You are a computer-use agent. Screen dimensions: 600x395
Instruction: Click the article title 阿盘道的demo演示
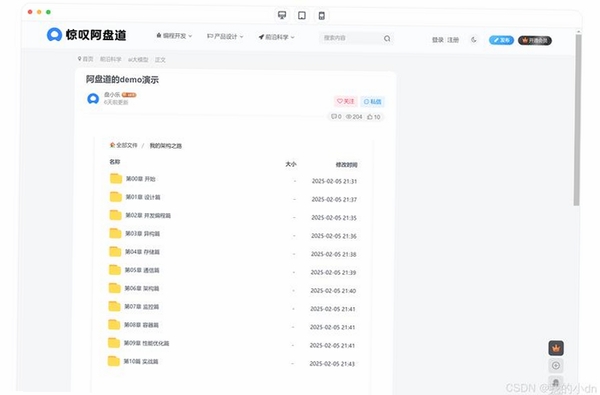[122, 80]
